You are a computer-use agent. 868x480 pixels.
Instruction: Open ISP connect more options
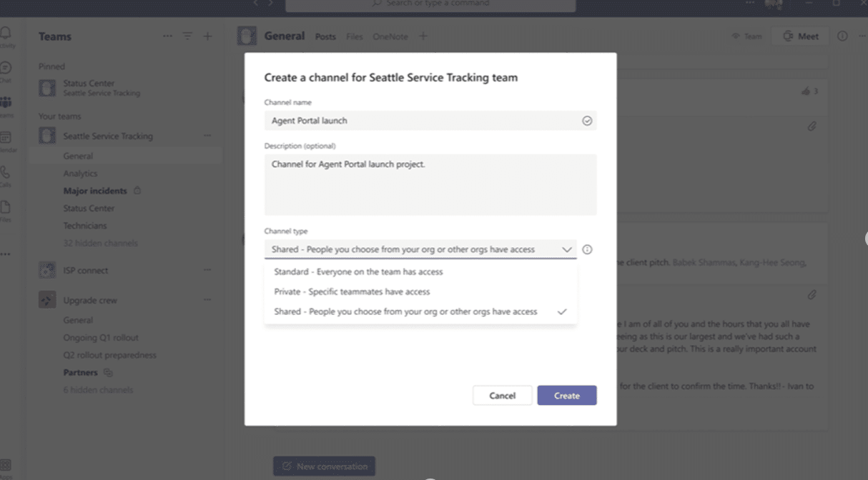pos(207,270)
